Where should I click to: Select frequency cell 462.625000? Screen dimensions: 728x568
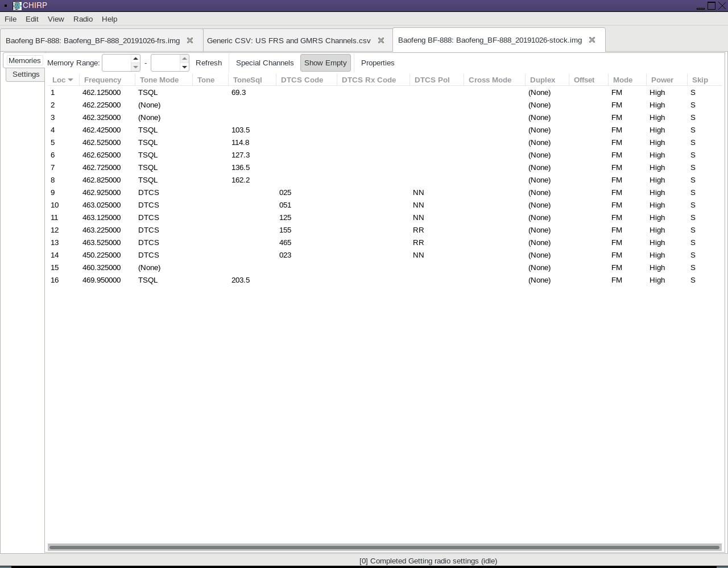coord(102,155)
